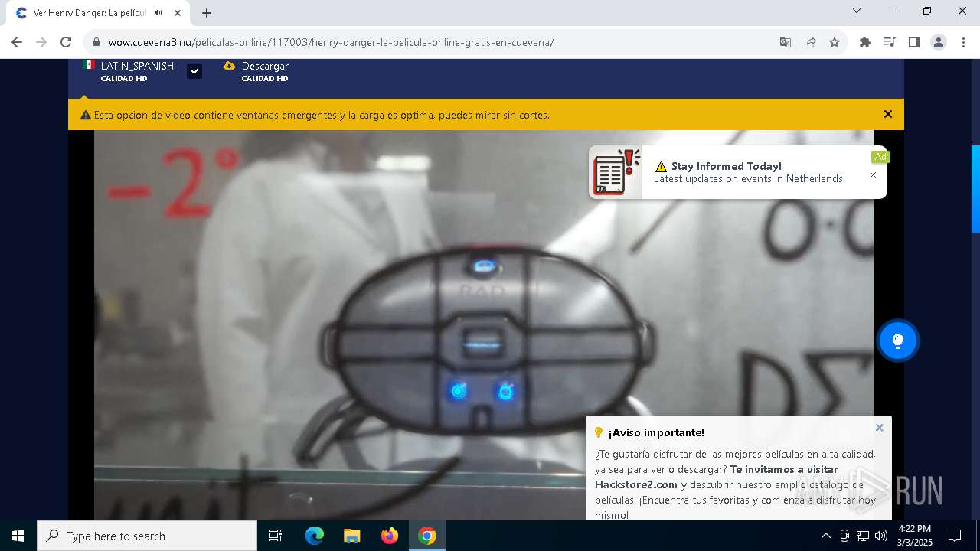Expand the language server dropdown arrow
The image size is (980, 551).
(x=194, y=71)
